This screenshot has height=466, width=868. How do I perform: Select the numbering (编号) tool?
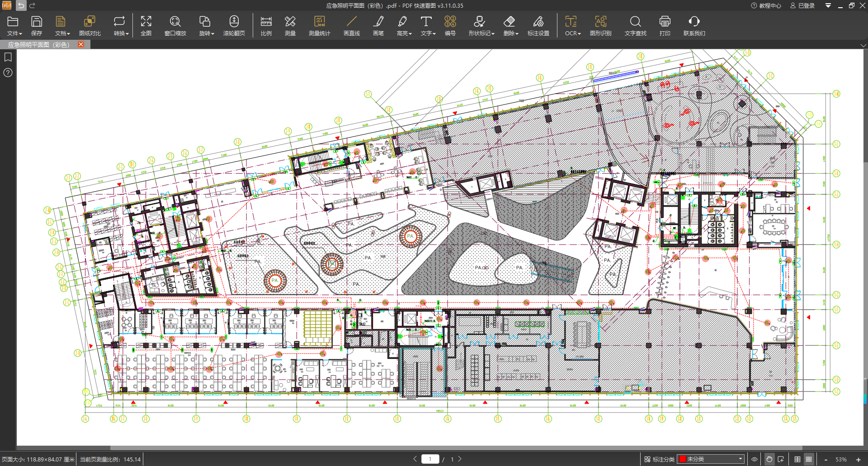[450, 26]
